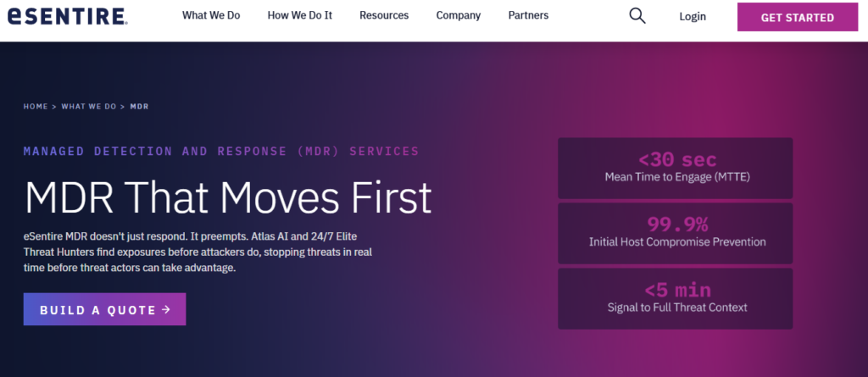
Task: Click the eSentire logo
Action: pos(68,16)
